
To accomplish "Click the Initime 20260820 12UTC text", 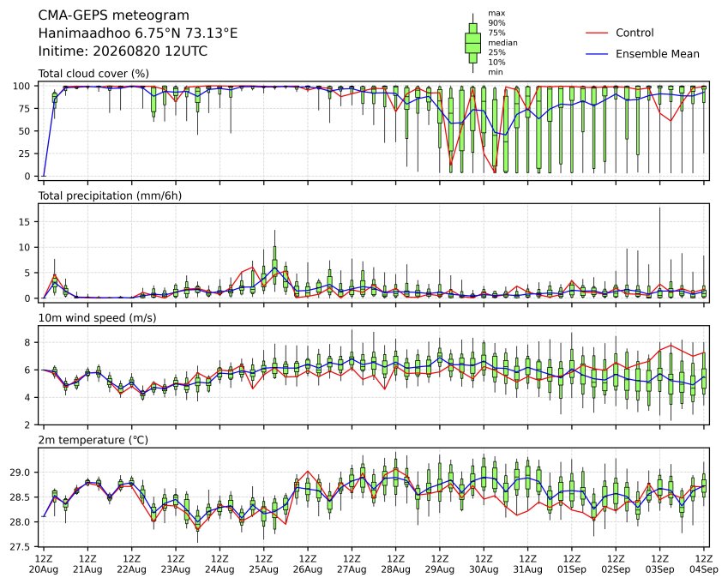I will click(123, 51).
